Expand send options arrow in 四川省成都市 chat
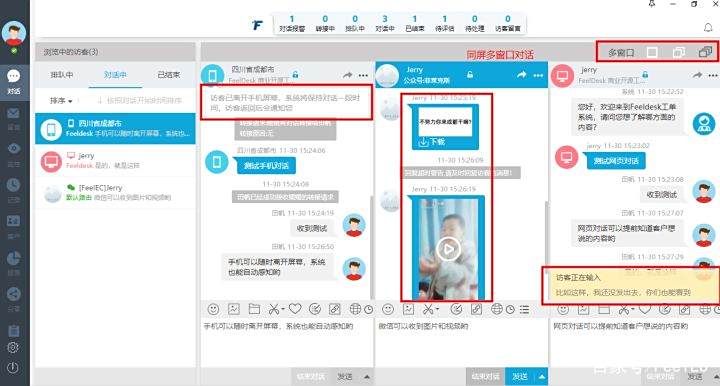The height and width of the screenshot is (386, 720). coord(367,377)
